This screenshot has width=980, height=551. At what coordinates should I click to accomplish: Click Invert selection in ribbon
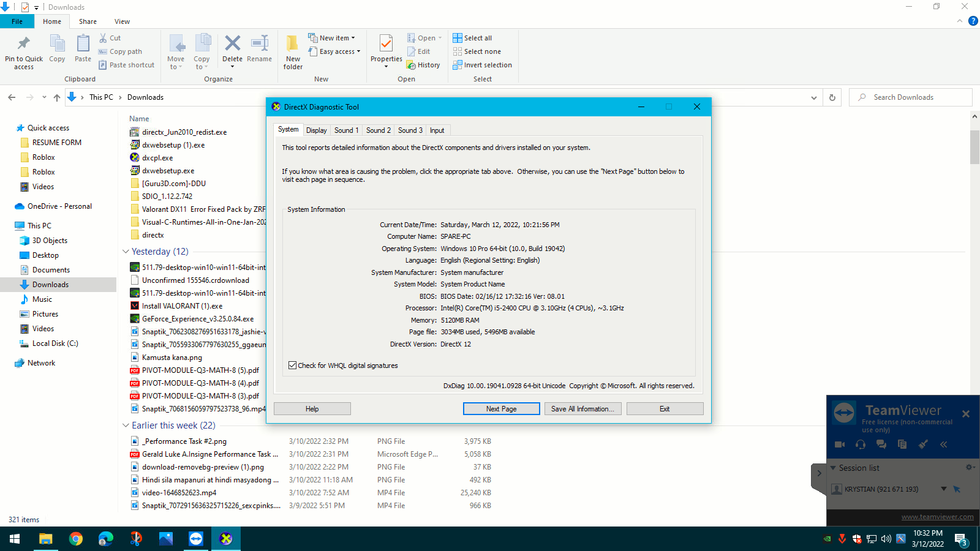pyautogui.click(x=482, y=65)
